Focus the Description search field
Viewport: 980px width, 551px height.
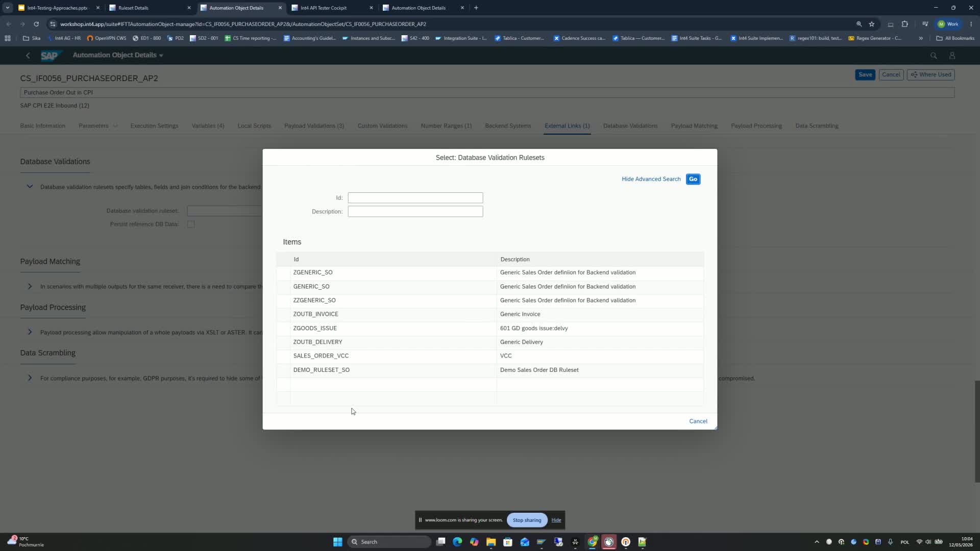(x=415, y=211)
